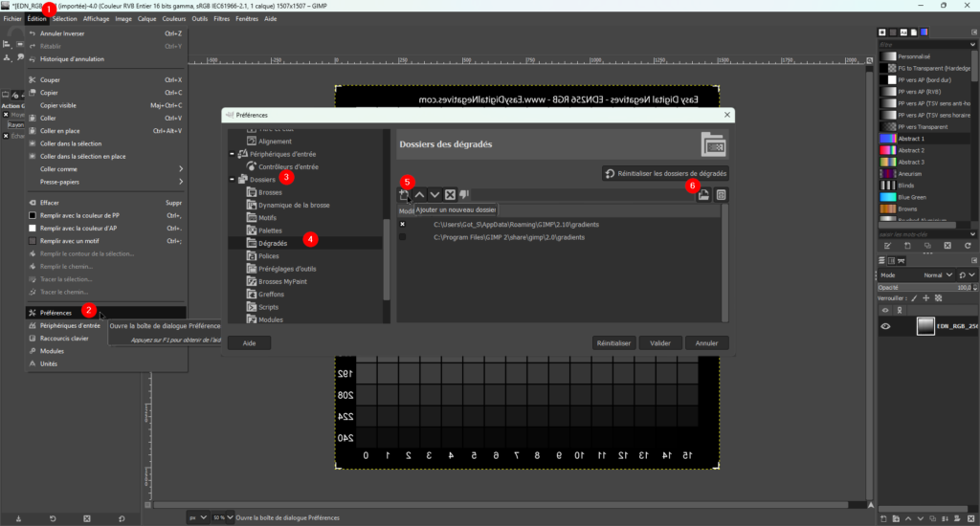This screenshot has height=526, width=980.
Task: Choose Préférences in the Édition menu
Action: click(x=105, y=313)
